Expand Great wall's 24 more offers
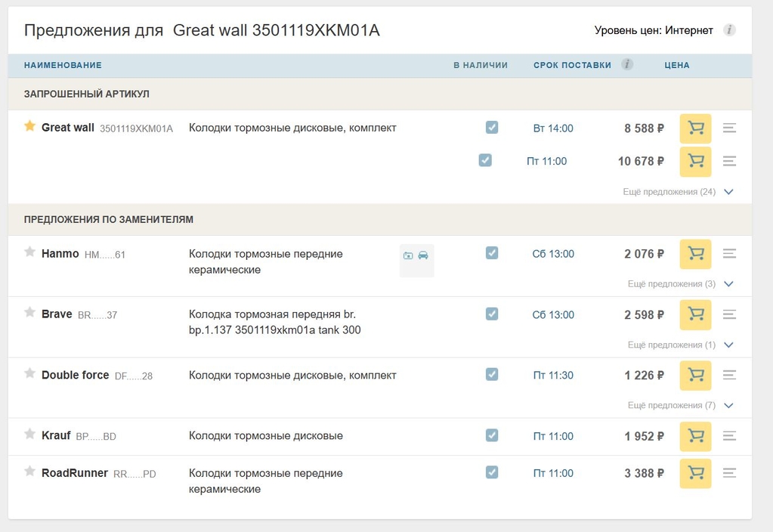This screenshot has width=773, height=532. pos(678,192)
